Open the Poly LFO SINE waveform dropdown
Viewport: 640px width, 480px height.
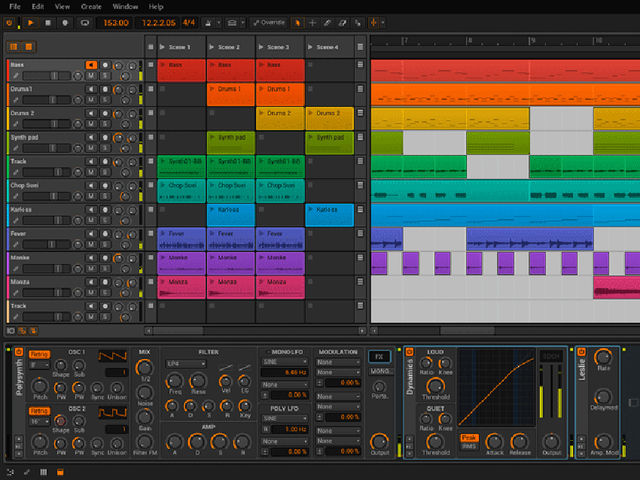pyautogui.click(x=284, y=418)
